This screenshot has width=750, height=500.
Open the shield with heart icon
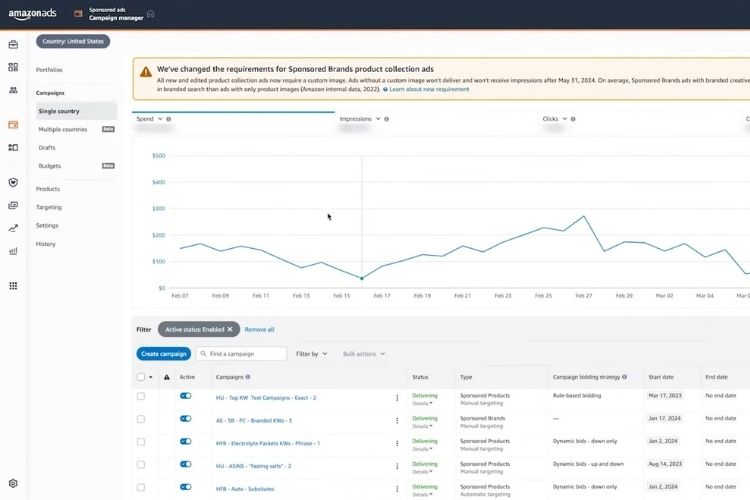[13, 182]
